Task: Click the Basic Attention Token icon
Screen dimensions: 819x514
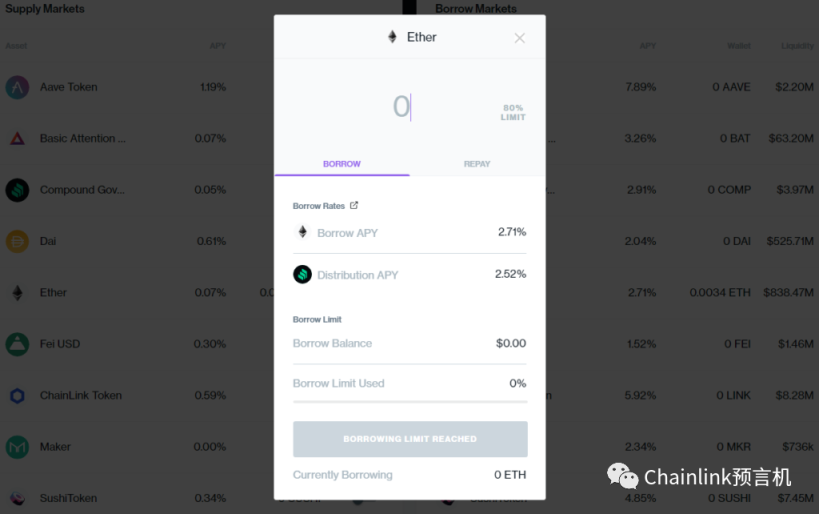Action: click(17, 138)
